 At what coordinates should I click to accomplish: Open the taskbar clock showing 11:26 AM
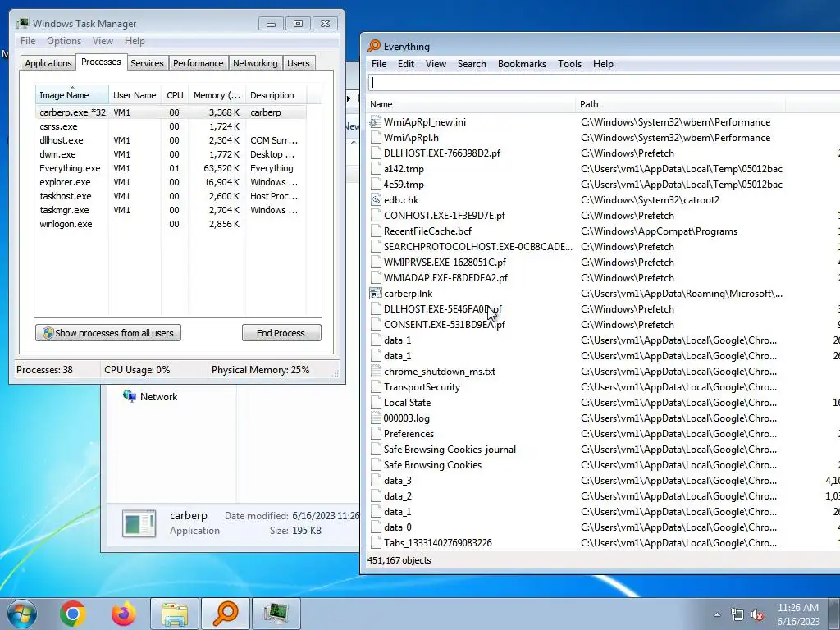point(798,614)
